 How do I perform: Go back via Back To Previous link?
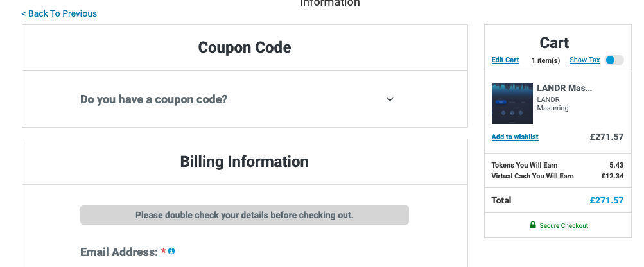(x=59, y=13)
